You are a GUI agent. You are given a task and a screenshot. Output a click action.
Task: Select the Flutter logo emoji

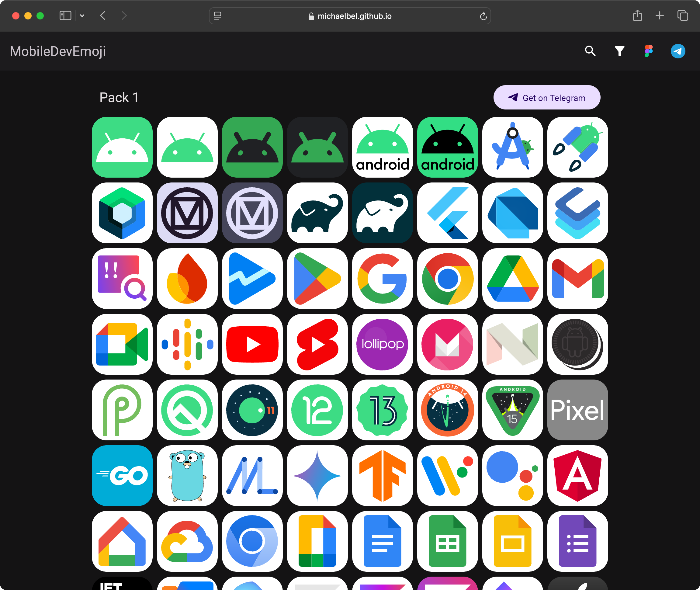click(x=448, y=213)
